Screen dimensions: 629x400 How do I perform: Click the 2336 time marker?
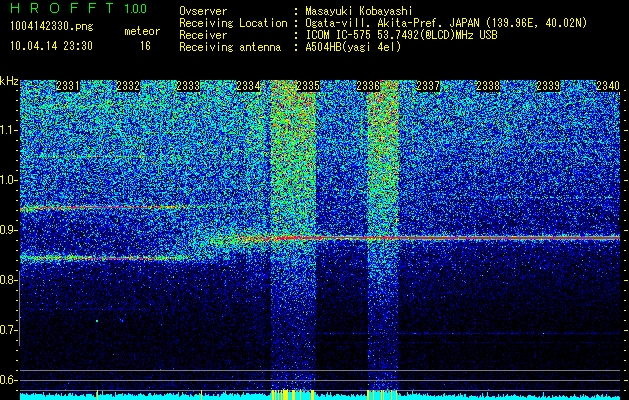[368, 86]
